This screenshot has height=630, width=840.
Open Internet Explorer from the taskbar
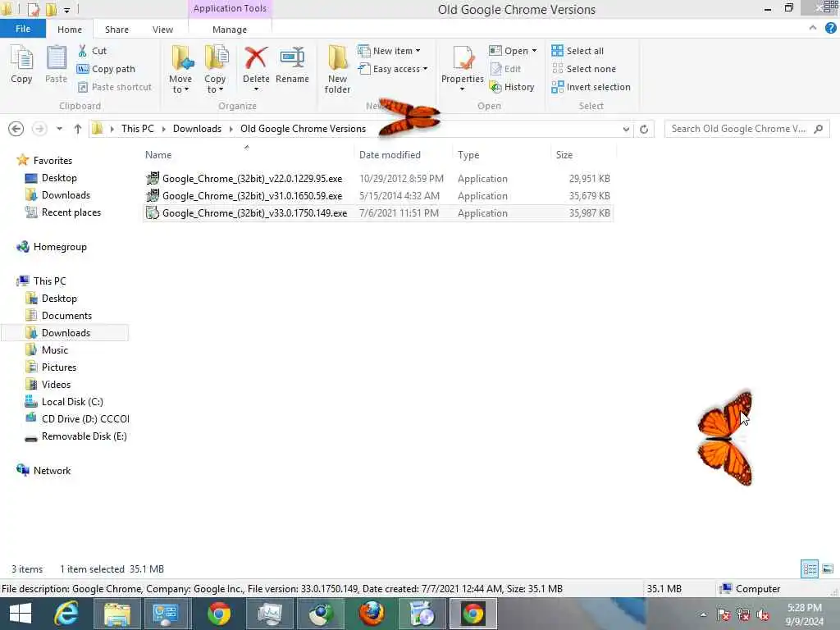[66, 614]
